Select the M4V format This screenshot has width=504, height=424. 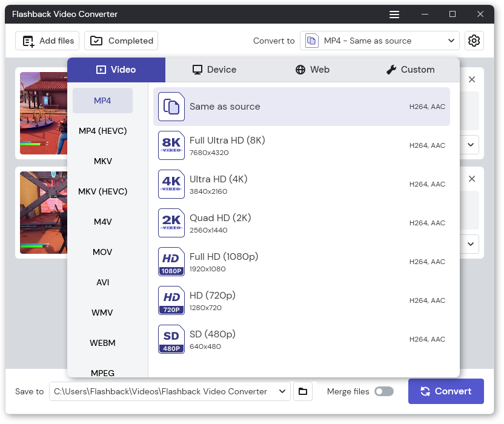(x=102, y=222)
